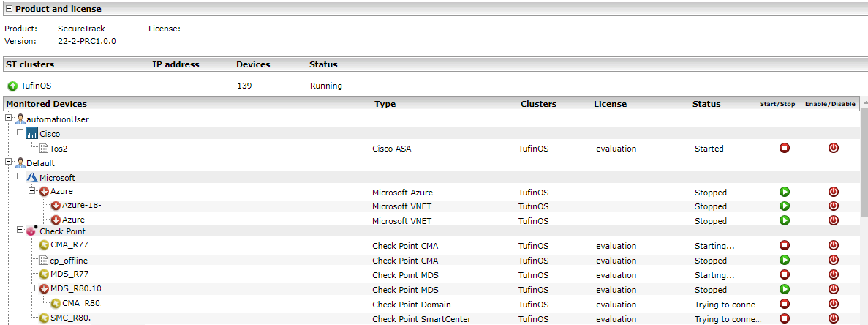Click the yellow status icon beside MDS_R77
Screen dimensions: 868x325
click(44, 274)
